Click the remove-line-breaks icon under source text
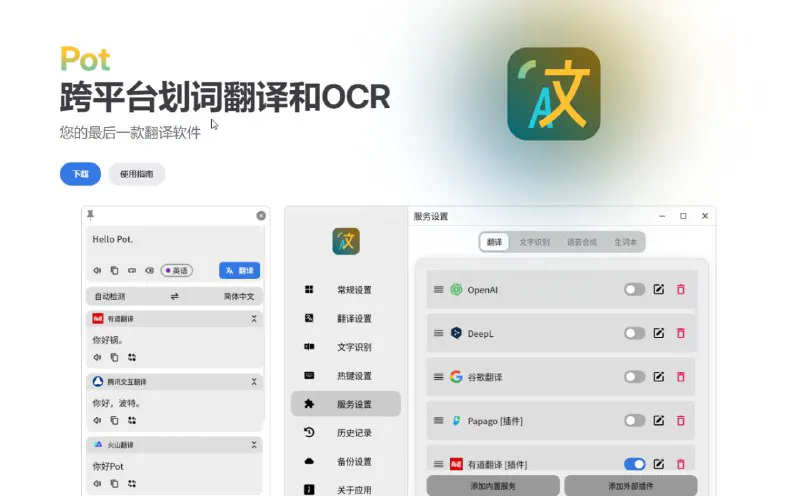Image resolution: width=800 pixels, height=496 pixels. click(132, 270)
